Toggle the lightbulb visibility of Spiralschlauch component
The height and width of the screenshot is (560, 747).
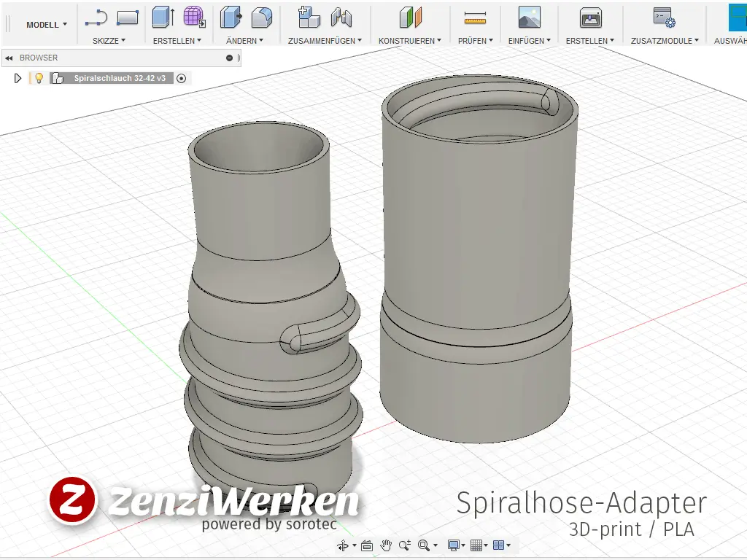(x=39, y=78)
